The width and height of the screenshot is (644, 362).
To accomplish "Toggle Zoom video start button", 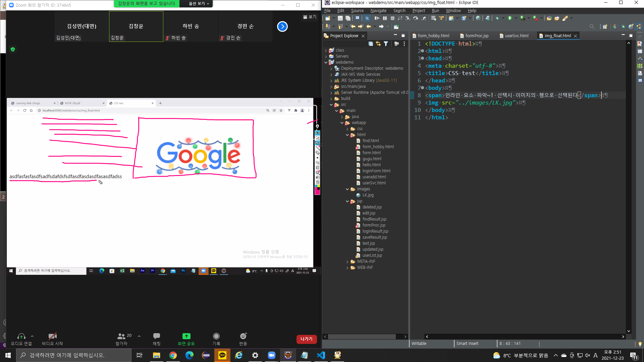I will click(52, 337).
